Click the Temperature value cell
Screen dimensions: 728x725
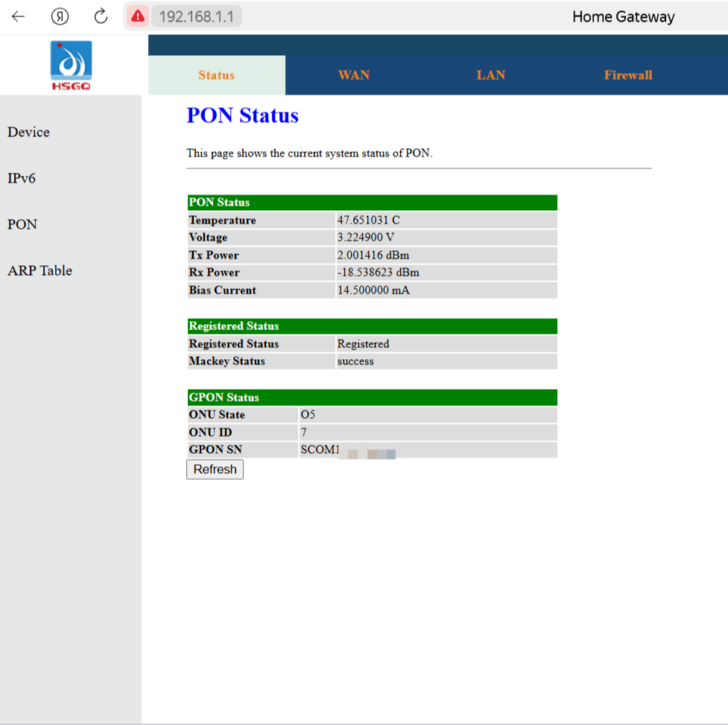[x=446, y=220]
